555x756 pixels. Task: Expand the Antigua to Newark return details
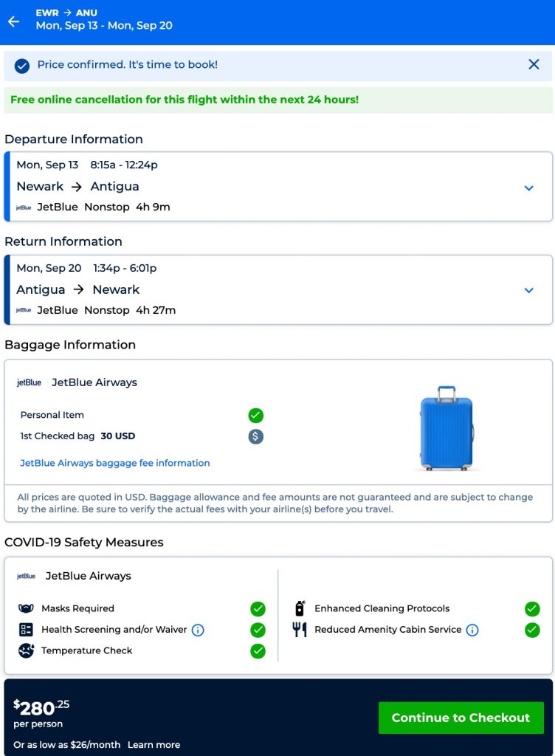[x=528, y=290]
